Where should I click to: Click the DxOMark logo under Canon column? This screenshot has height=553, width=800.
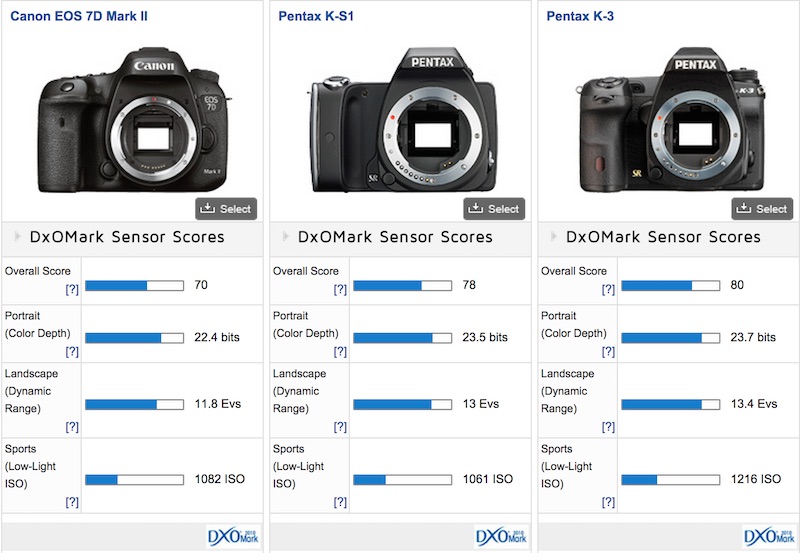pos(233,536)
